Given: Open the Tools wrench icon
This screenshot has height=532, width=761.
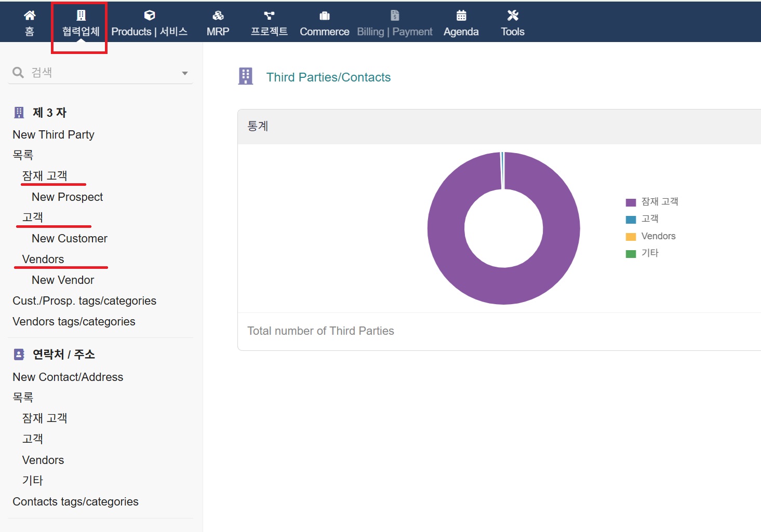Looking at the screenshot, I should point(513,16).
